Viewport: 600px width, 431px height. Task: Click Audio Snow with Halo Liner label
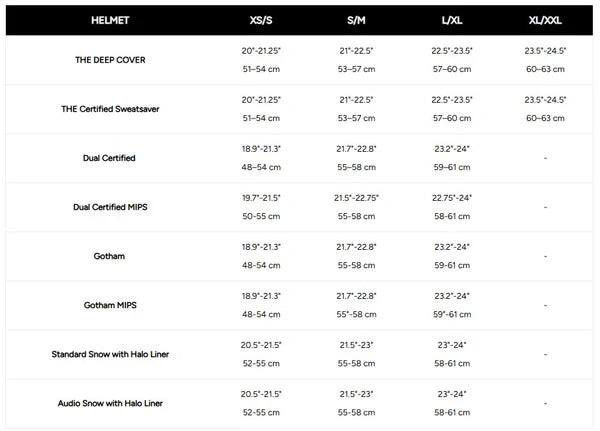click(x=110, y=403)
